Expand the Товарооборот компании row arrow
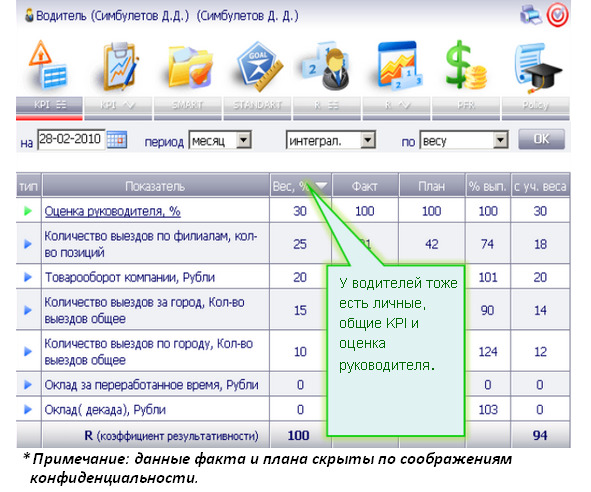The height and width of the screenshot is (492, 591). 28,277
